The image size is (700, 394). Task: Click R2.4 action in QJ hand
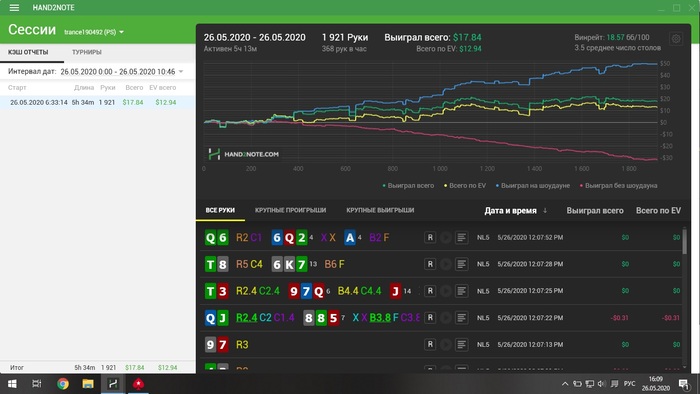(246, 318)
